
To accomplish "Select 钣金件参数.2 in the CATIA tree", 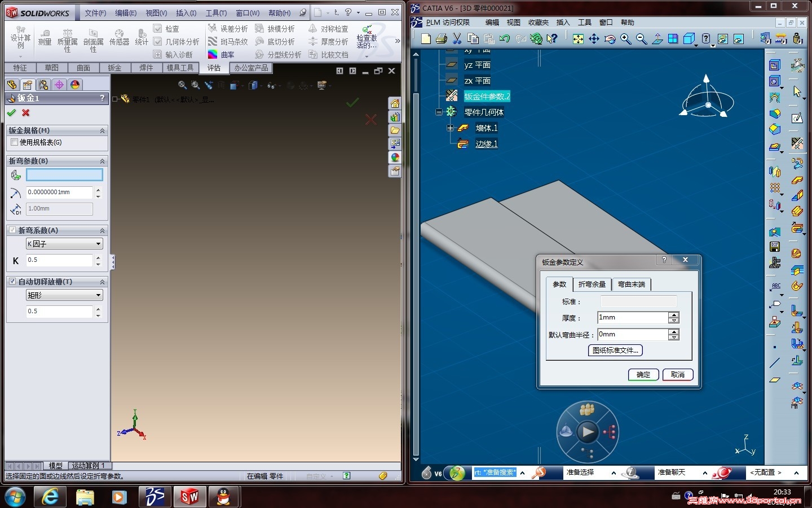I will 487,97.
